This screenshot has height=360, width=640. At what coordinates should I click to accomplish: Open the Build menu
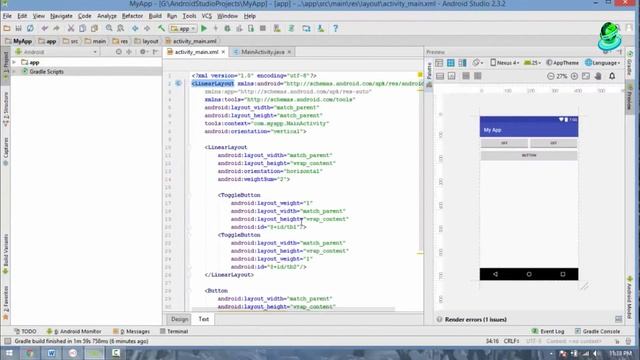point(155,16)
